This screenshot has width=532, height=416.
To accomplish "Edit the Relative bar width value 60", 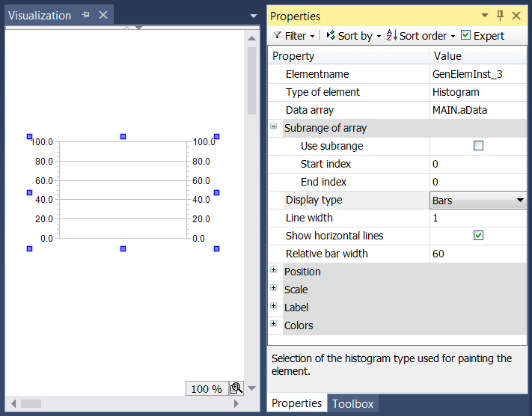I will pos(478,254).
